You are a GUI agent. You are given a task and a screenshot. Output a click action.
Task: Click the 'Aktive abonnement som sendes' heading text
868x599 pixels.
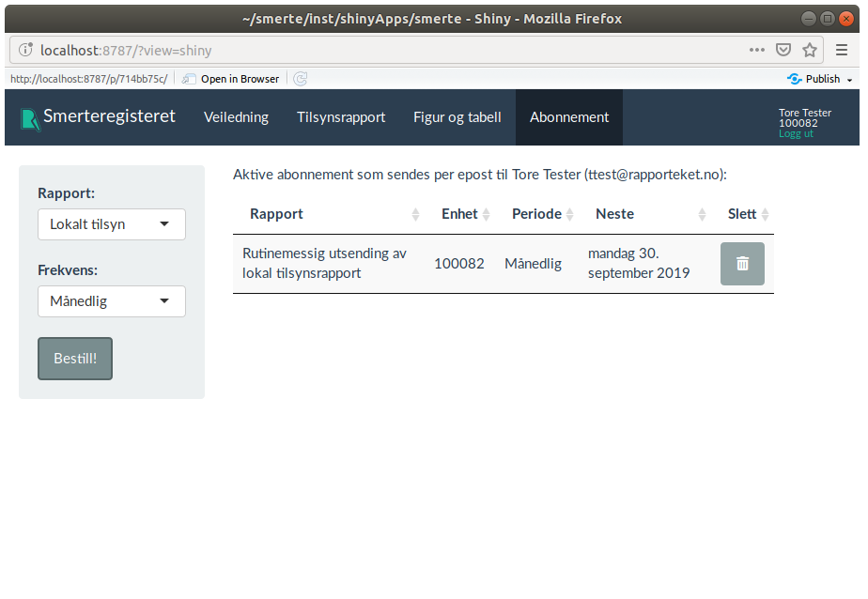pyautogui.click(x=479, y=175)
